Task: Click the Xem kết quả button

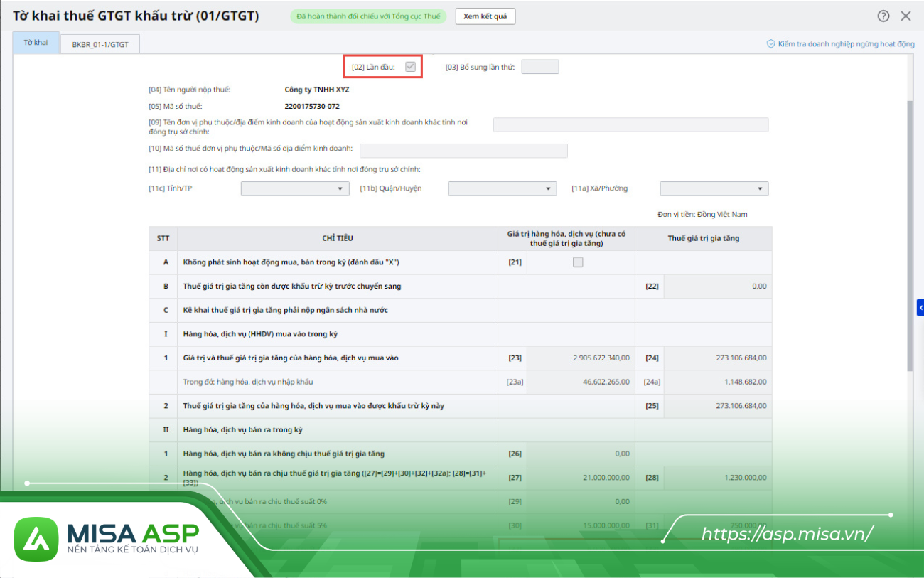Action: (x=485, y=16)
